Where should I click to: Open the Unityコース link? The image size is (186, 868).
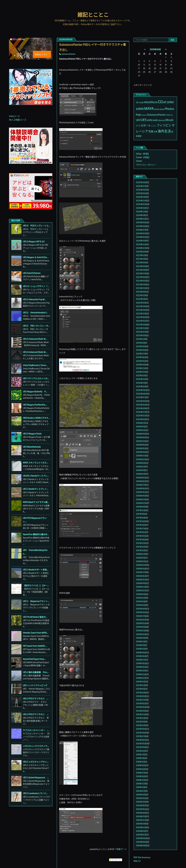point(14,116)
